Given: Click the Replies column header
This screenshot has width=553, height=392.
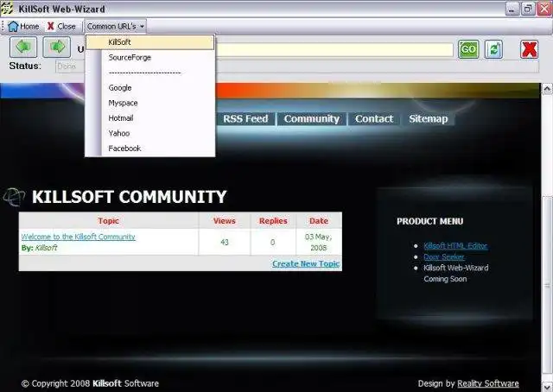Looking at the screenshot, I should [273, 221].
